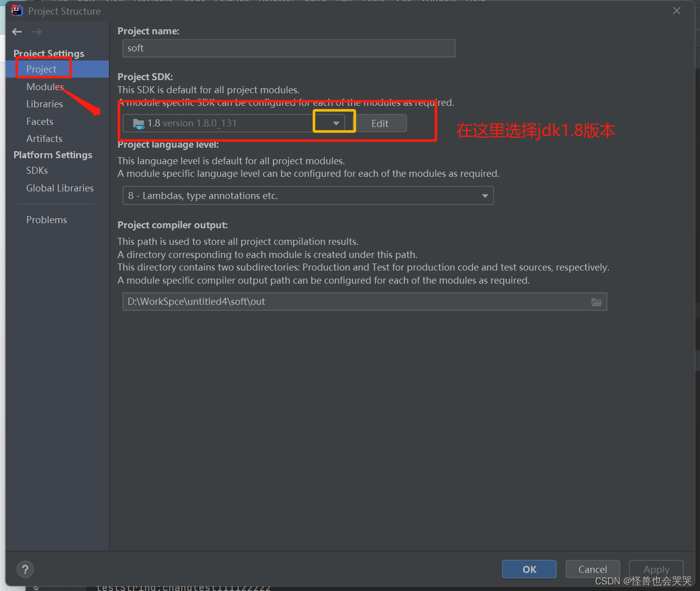Select SDKs under Platform Settings

37,170
